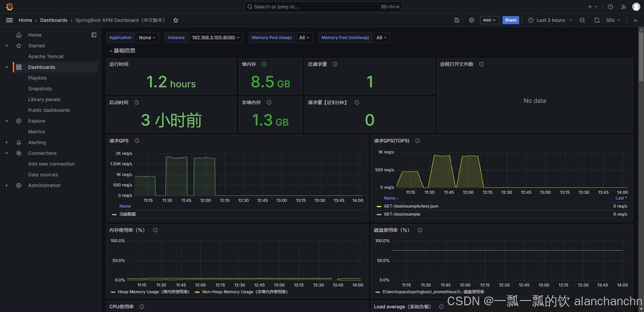Show info for Load average panel

(441, 306)
